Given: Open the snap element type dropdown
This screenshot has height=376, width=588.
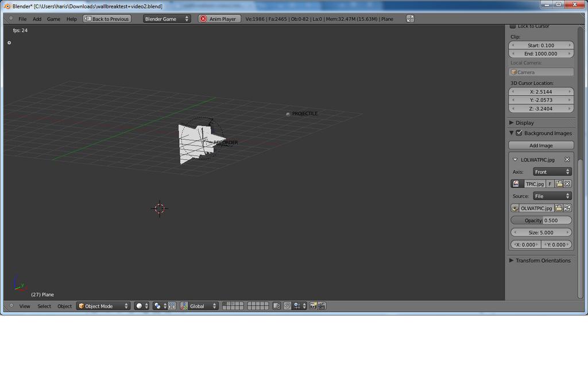Looking at the screenshot, I should pos(300,306).
